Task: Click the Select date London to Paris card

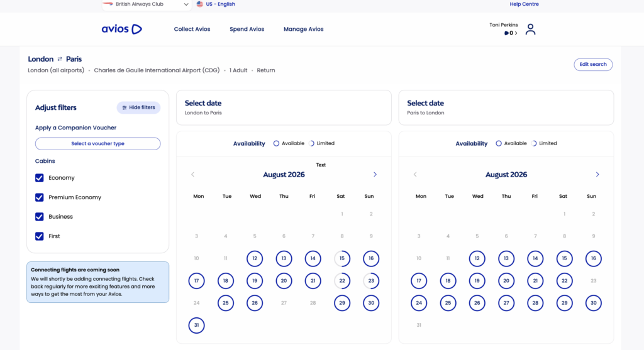Action: [284, 107]
